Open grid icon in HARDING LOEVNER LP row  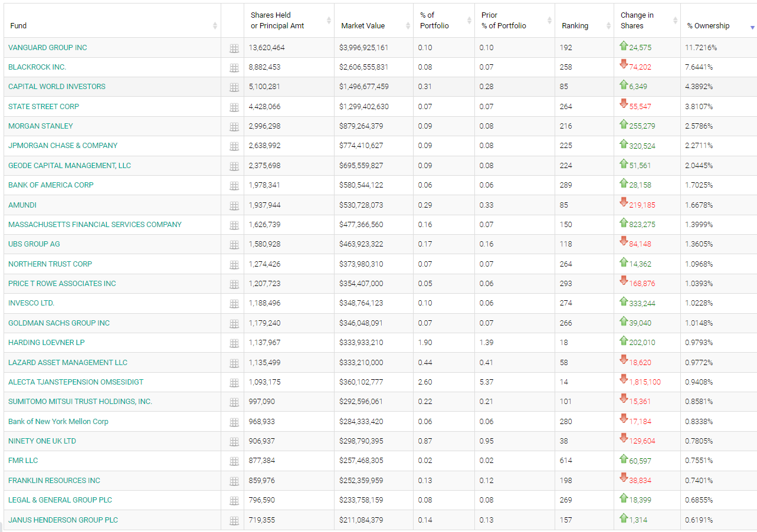tap(234, 343)
